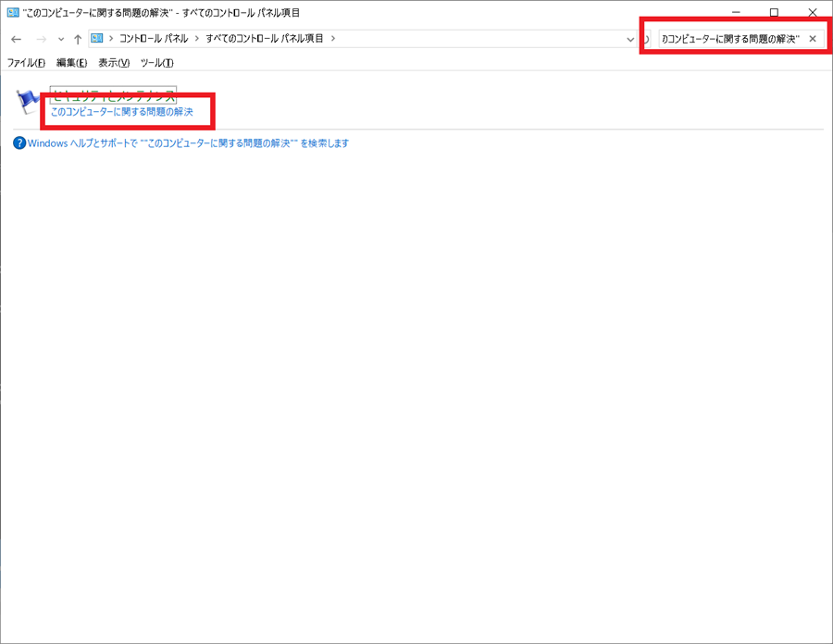This screenshot has height=644, width=833.
Task: Open the ツール(T) menu
Action: (156, 63)
